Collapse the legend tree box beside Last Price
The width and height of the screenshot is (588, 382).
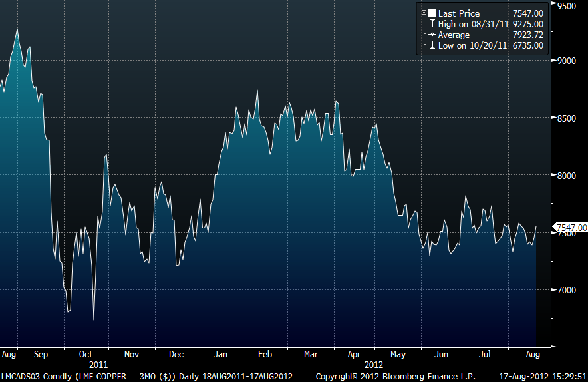[424, 13]
